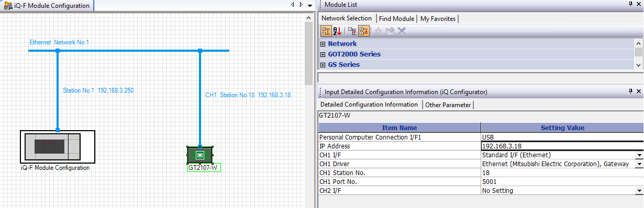The width and height of the screenshot is (644, 208).
Task: Click the expand all tree icon
Action: (x=352, y=31)
